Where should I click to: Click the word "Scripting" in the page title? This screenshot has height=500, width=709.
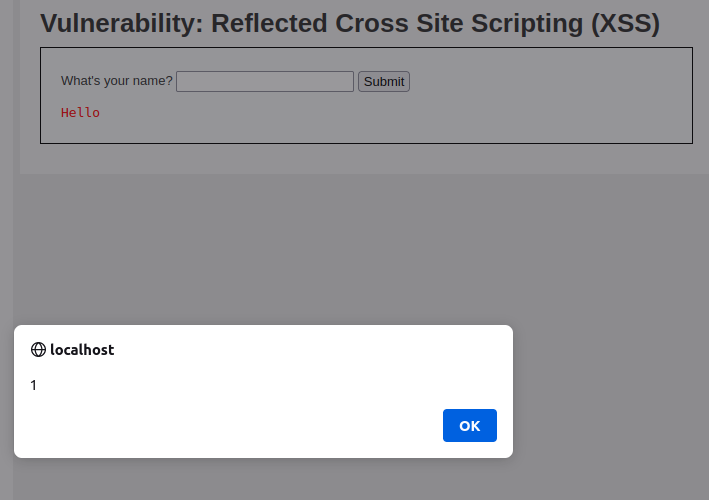[527, 23]
